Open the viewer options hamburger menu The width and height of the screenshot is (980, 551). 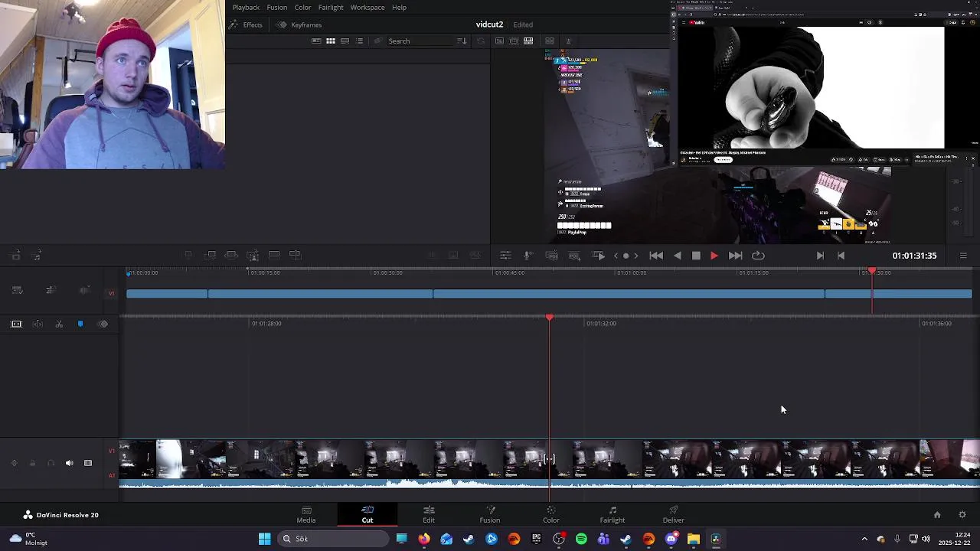(x=963, y=256)
